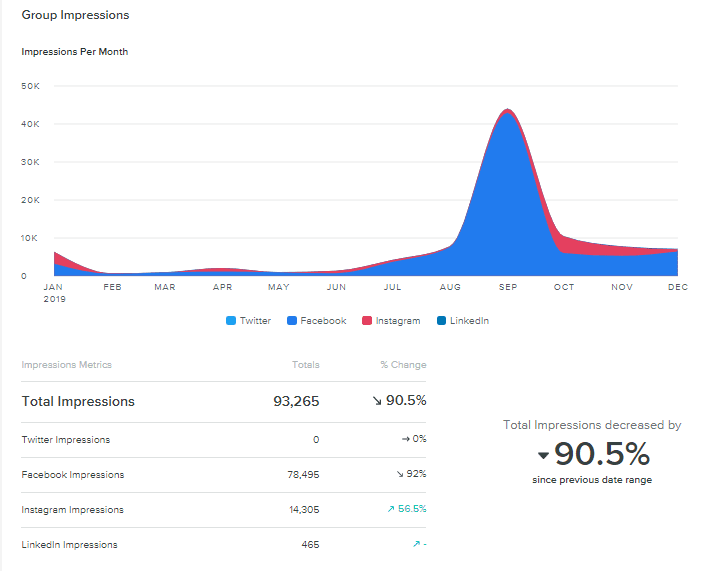
Task: Click the DEC label on the x-axis
Action: pyautogui.click(x=677, y=287)
